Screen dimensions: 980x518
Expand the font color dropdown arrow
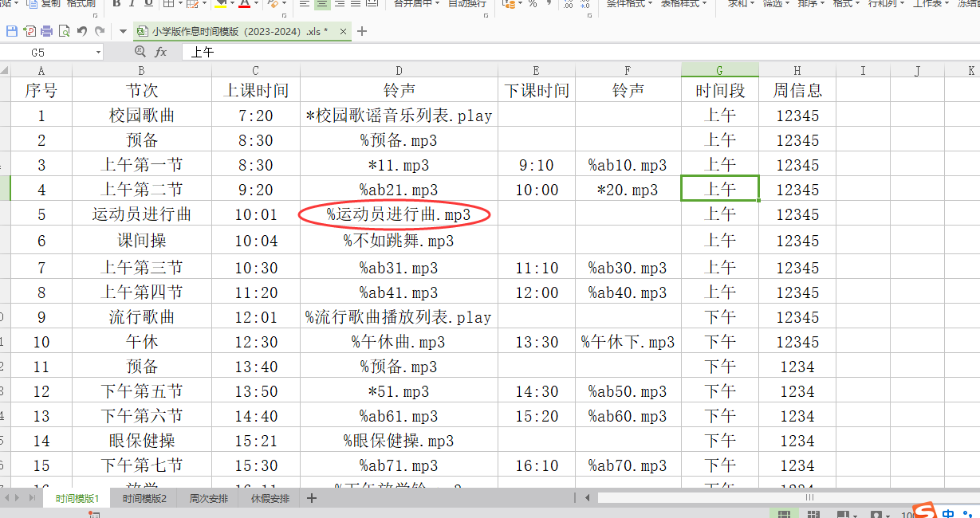[x=256, y=5]
